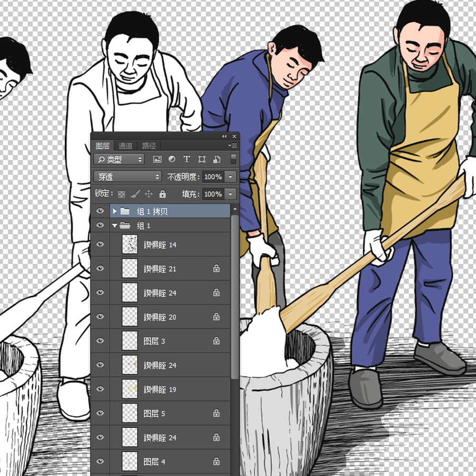The image size is (476, 476).
Task: Filter layers by pixel layer icon
Action: [157, 159]
